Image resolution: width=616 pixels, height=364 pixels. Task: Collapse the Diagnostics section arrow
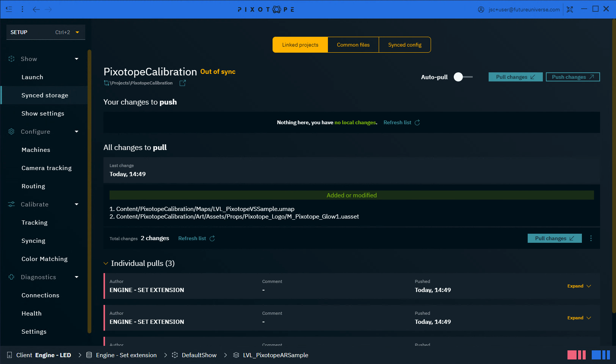click(x=77, y=277)
